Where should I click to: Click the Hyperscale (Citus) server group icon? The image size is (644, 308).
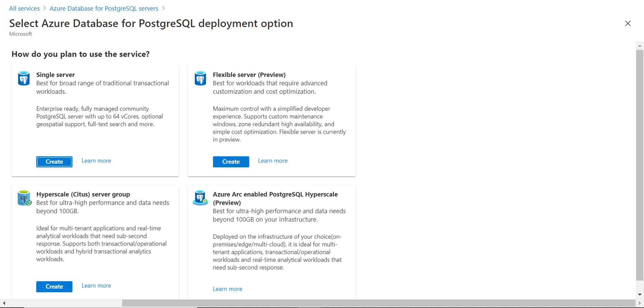point(24,198)
